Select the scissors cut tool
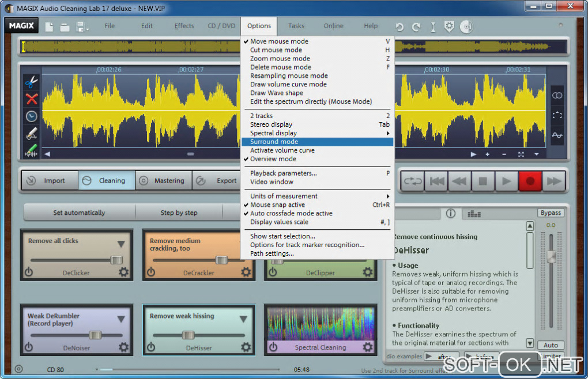 click(x=31, y=82)
